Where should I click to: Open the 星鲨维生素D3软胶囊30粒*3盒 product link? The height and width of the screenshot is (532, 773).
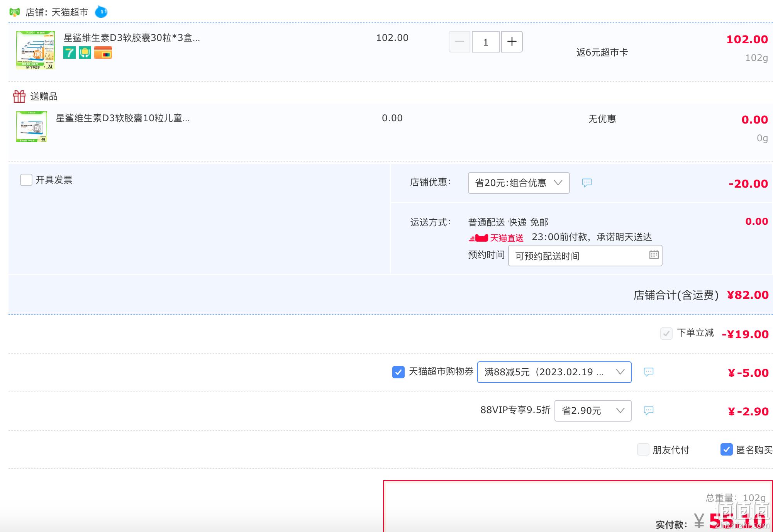(x=132, y=38)
